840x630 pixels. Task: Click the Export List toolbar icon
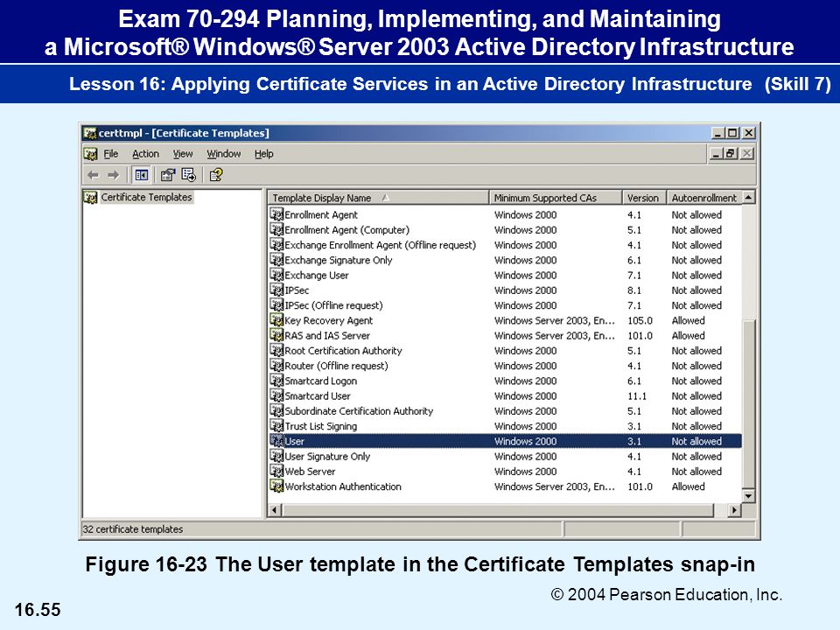(x=189, y=175)
